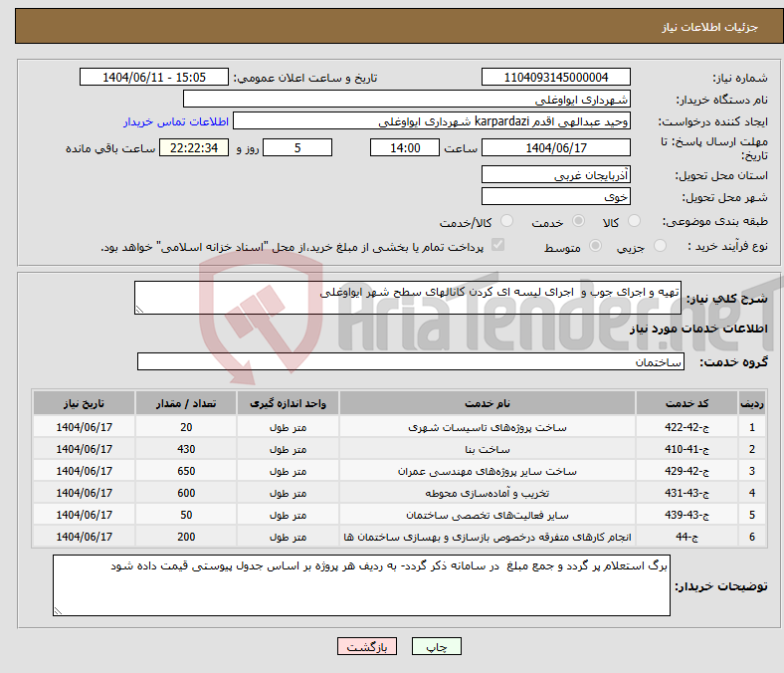
Task: Click the نام خدمت column header
Action: pos(487,403)
